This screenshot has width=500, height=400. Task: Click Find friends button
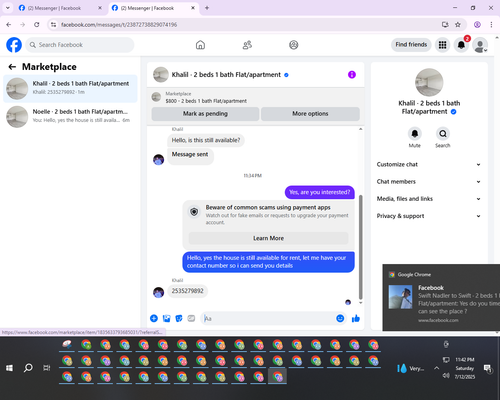411,45
